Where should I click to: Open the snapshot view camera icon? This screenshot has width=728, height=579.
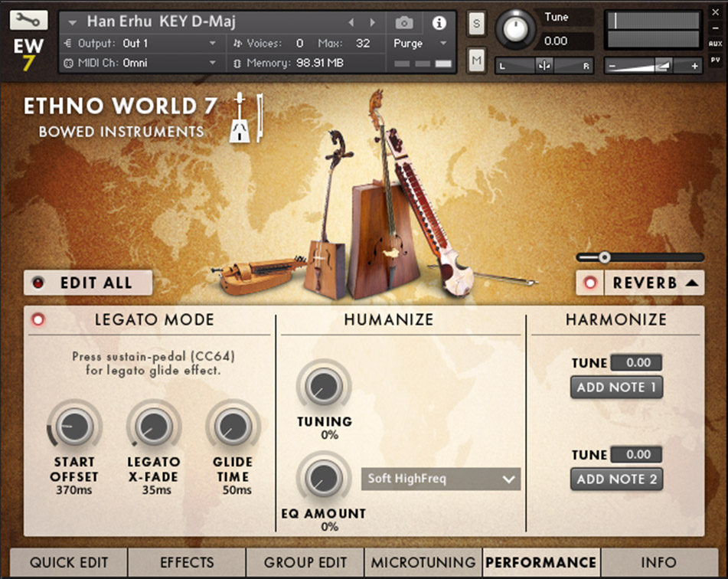(404, 22)
